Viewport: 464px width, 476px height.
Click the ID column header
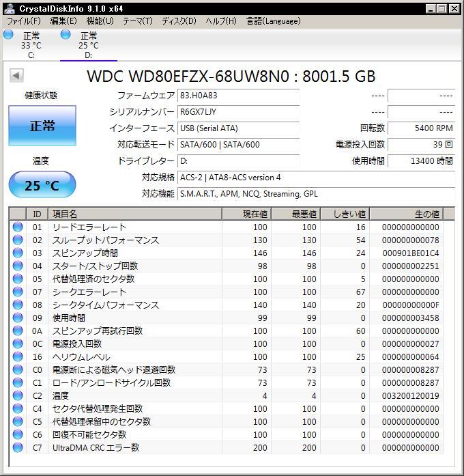[38, 214]
